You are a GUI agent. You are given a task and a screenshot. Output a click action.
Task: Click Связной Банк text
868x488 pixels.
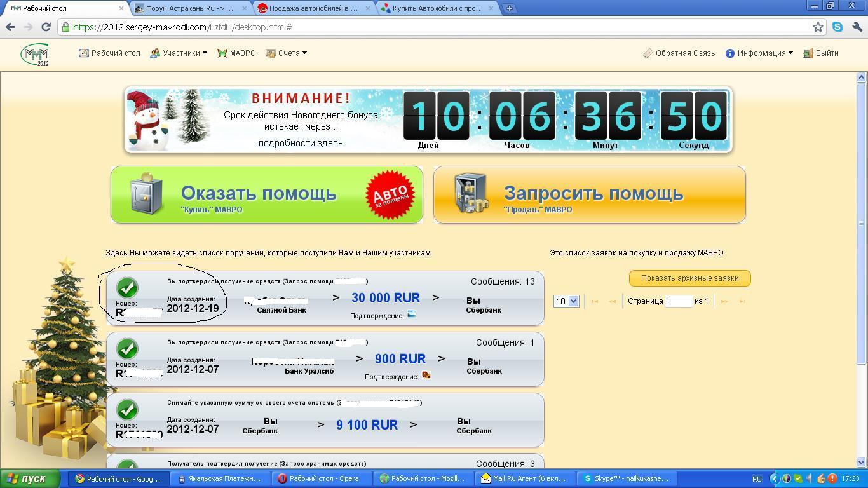coord(281,310)
